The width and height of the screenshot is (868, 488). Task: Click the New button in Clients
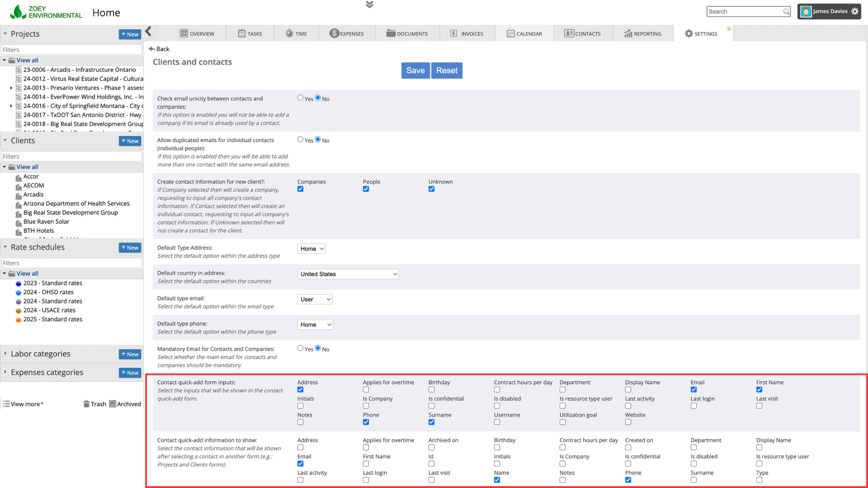click(x=130, y=141)
